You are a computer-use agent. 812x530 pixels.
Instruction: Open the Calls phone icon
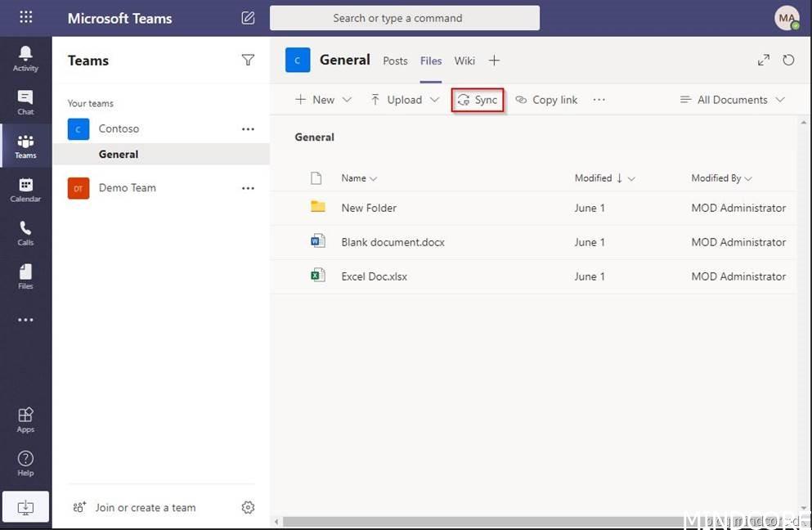[25, 233]
